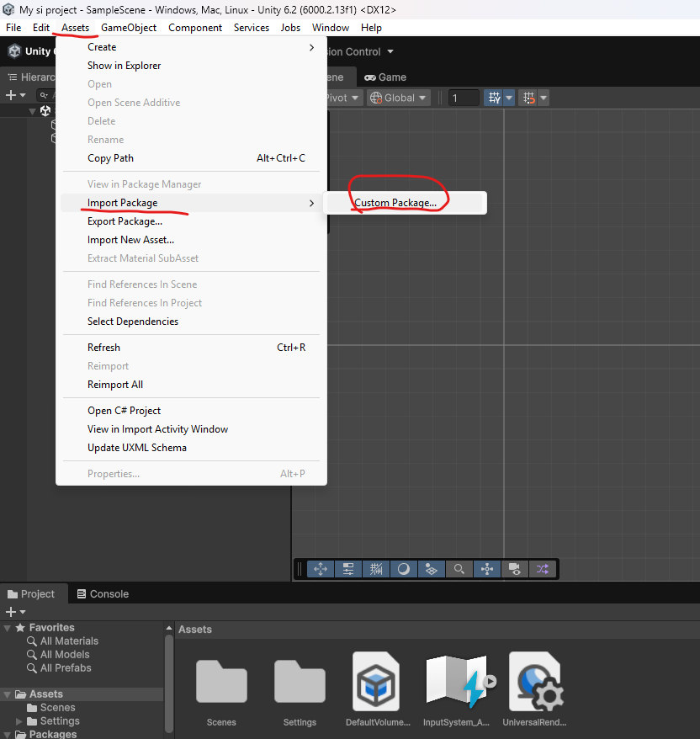Select the UniversalRenderPipeline asset icon
The image size is (700, 739).
click(534, 682)
